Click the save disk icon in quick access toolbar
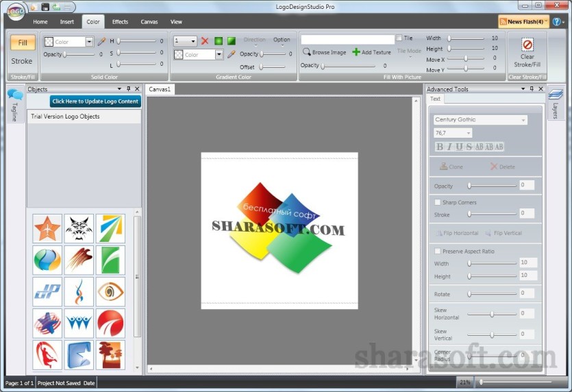This screenshot has height=392, width=572. 45,7
